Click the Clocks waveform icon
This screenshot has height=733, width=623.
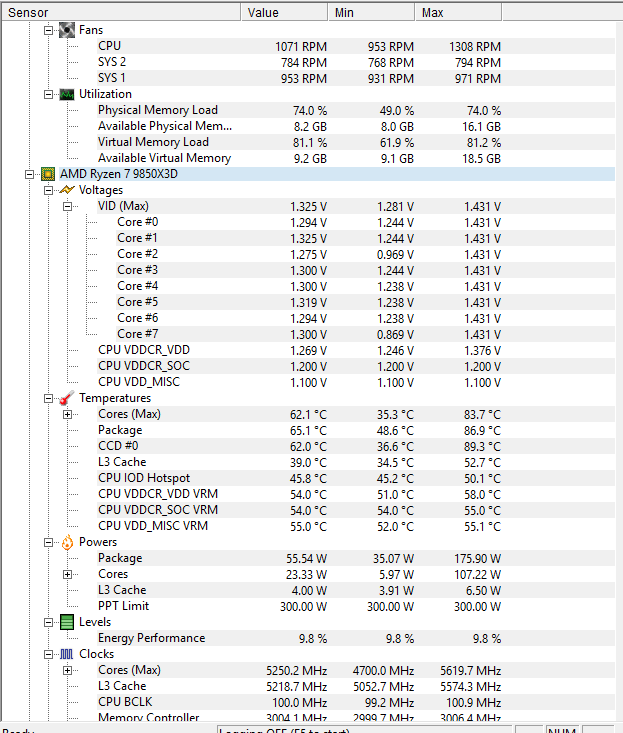67,654
